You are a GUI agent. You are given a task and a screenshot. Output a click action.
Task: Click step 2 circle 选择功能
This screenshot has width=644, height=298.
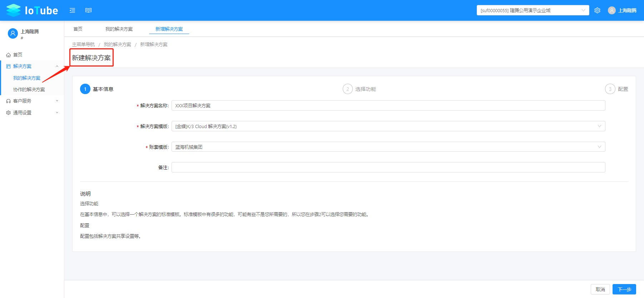coord(347,89)
